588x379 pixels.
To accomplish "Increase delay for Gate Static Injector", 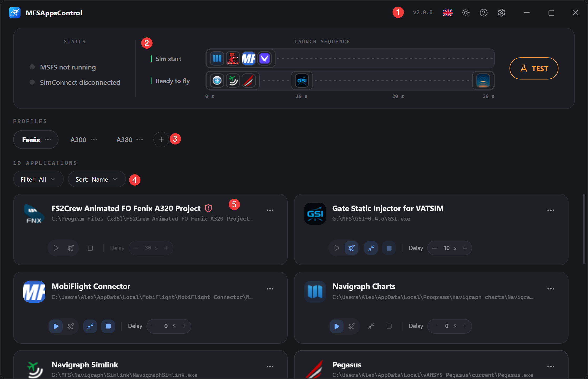I will point(465,248).
